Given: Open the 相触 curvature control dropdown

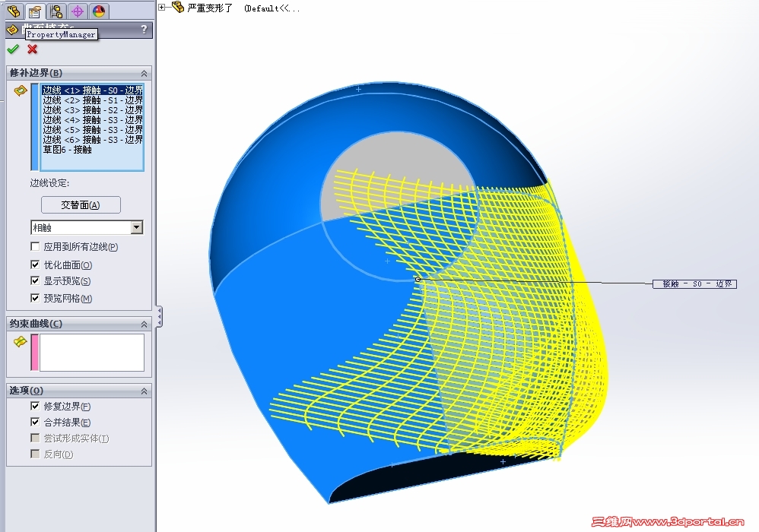Looking at the screenshot, I should click(x=137, y=227).
